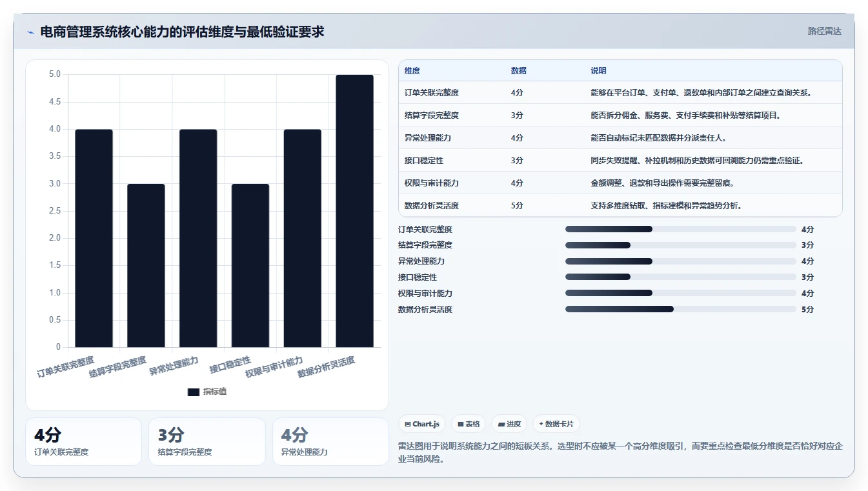Image resolution: width=868 pixels, height=491 pixels.
Task: Click the 进度 chip
Action: pos(509,424)
